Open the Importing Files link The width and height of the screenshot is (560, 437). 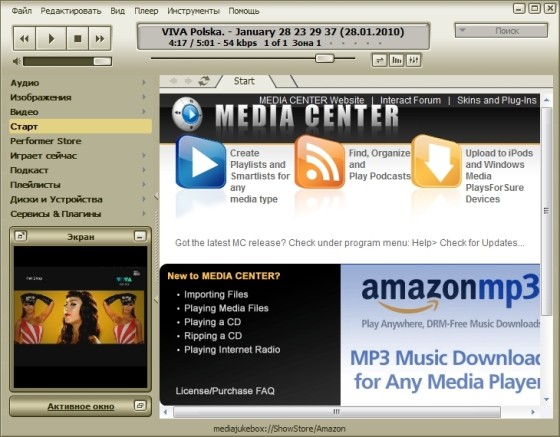pos(216,294)
